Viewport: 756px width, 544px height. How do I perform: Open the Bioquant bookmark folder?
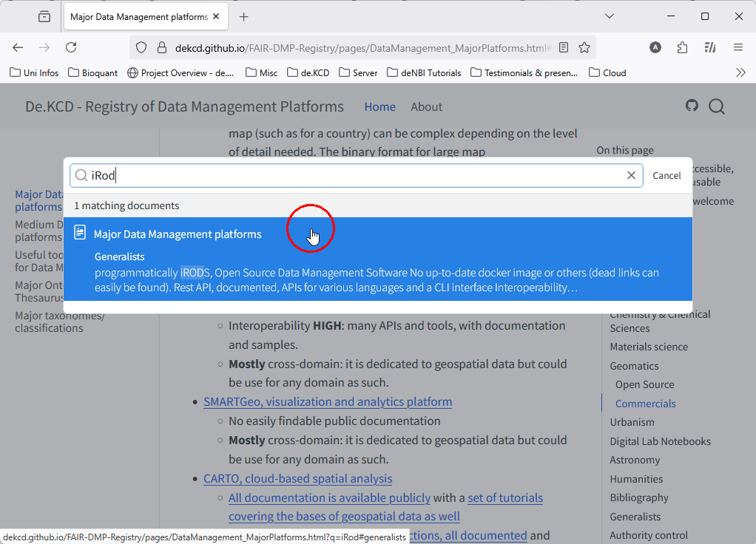click(x=93, y=72)
